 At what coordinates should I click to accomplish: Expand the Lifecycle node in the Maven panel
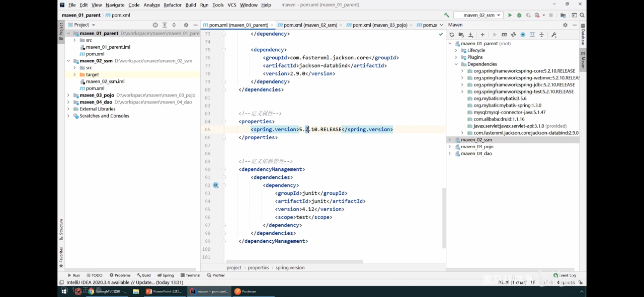456,50
